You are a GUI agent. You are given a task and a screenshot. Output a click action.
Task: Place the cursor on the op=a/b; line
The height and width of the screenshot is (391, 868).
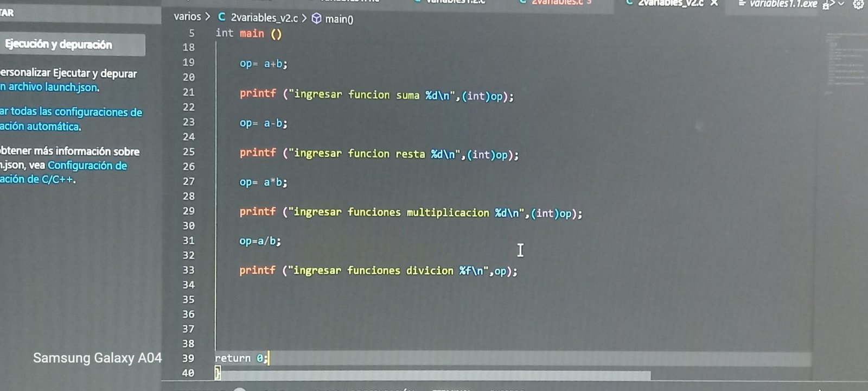260,241
